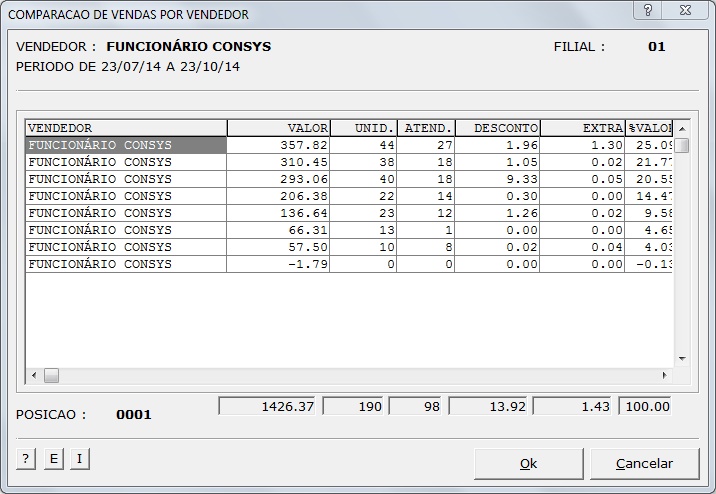Select value cell 310.45
The width and height of the screenshot is (716, 494).
point(278,162)
